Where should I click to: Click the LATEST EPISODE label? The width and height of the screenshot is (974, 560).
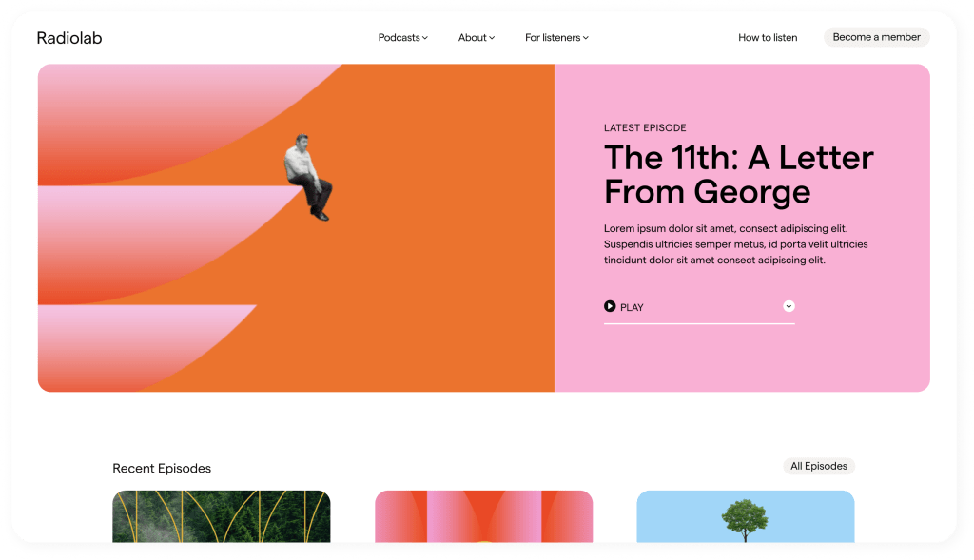pos(645,128)
